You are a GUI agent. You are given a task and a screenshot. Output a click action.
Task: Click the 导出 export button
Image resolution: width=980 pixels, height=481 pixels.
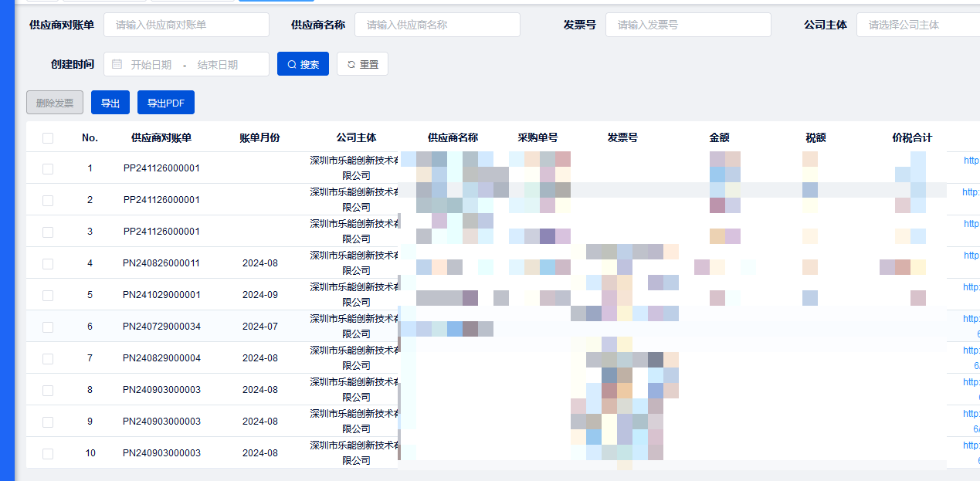coord(110,102)
